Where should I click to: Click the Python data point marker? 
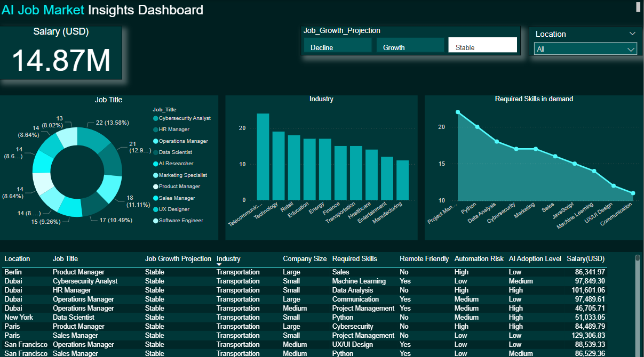coord(478,127)
